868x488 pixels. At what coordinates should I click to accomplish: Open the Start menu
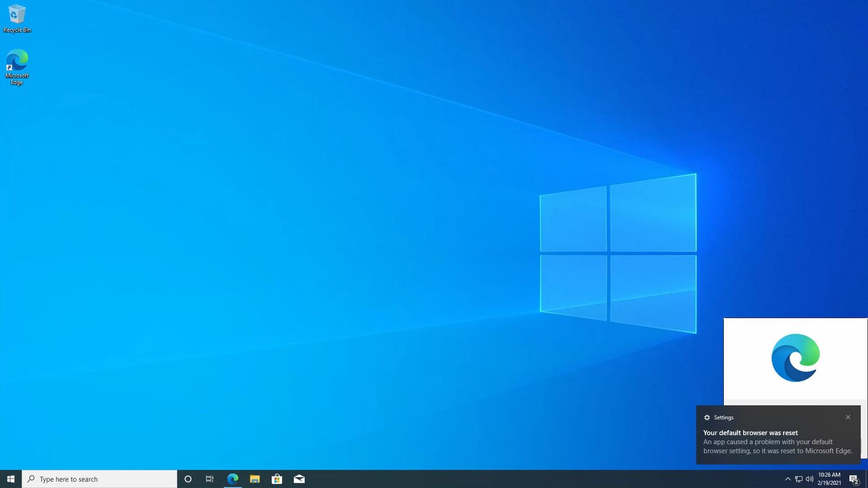pos(10,478)
